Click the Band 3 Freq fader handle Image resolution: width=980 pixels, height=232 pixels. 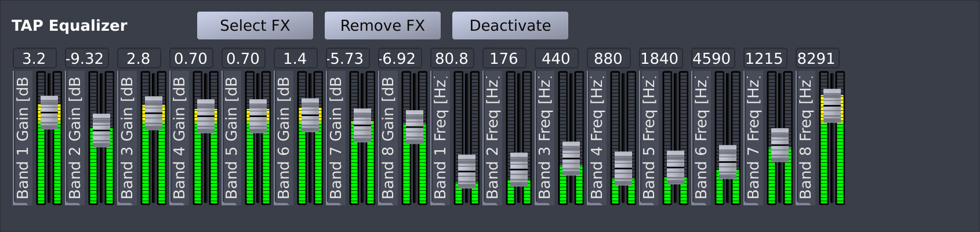pos(571,158)
